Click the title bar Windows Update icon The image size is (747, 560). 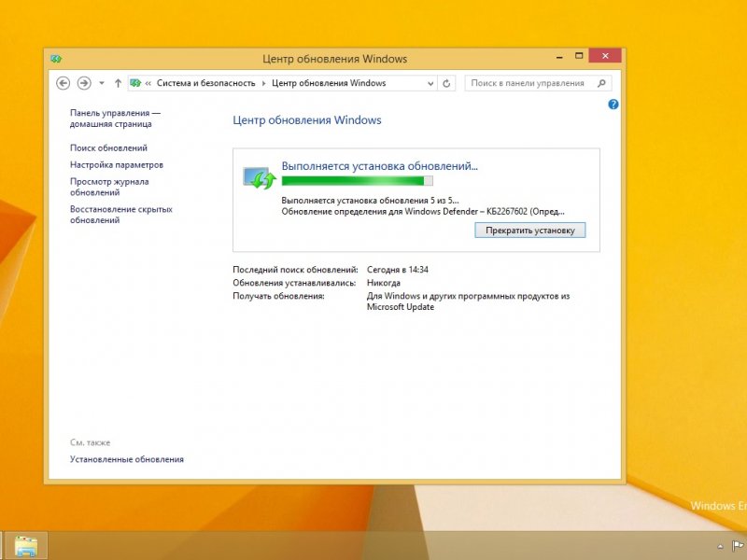56,59
